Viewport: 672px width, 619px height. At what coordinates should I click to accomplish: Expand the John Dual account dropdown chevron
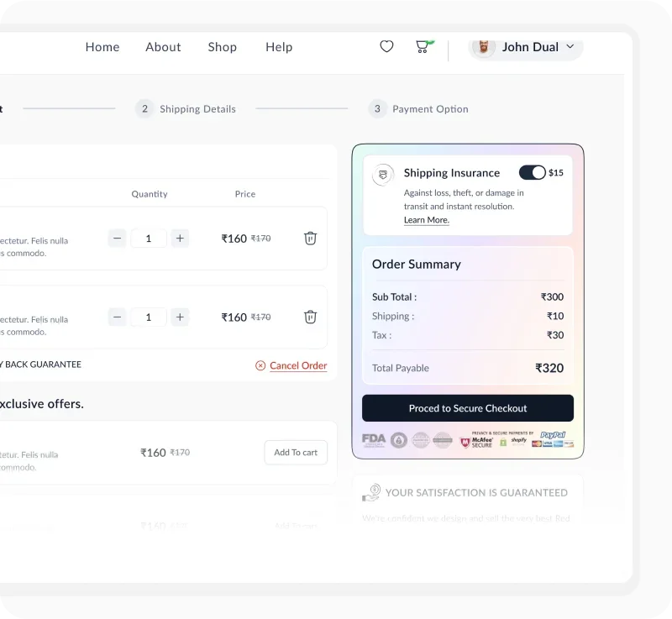click(x=570, y=46)
